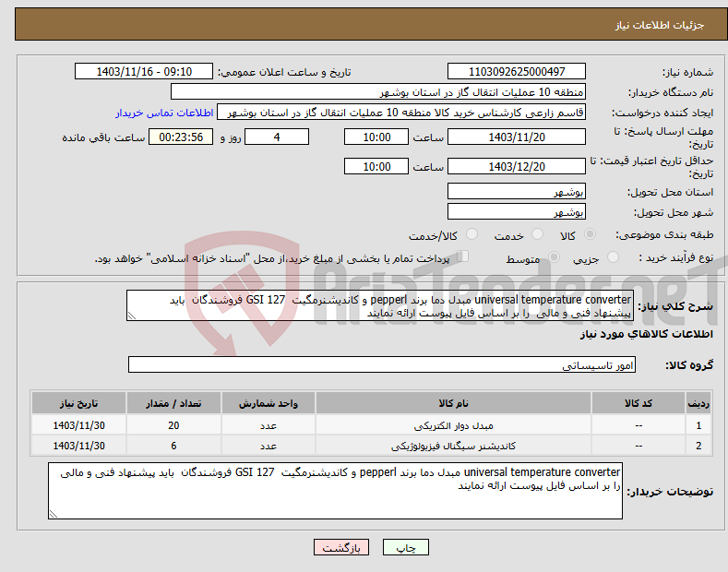Viewport: 728px width, 572px height.
Task: Click row number 1 cell
Action: click(698, 425)
